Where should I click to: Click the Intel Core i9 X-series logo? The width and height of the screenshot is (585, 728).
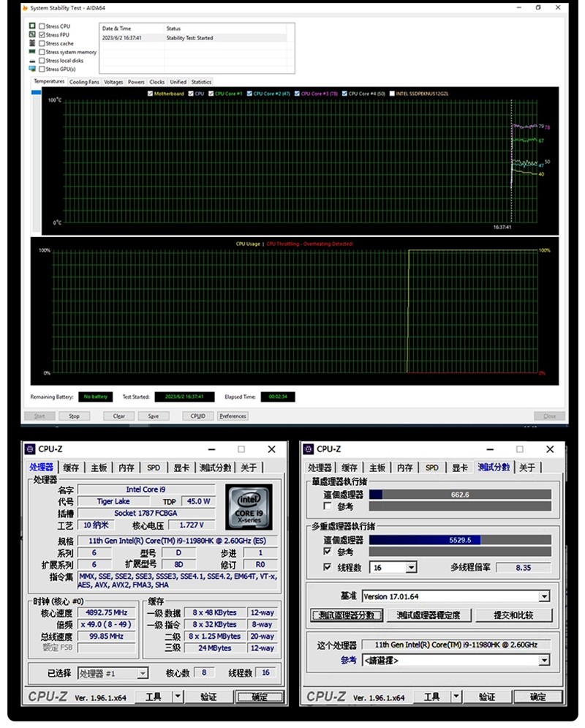click(x=249, y=507)
